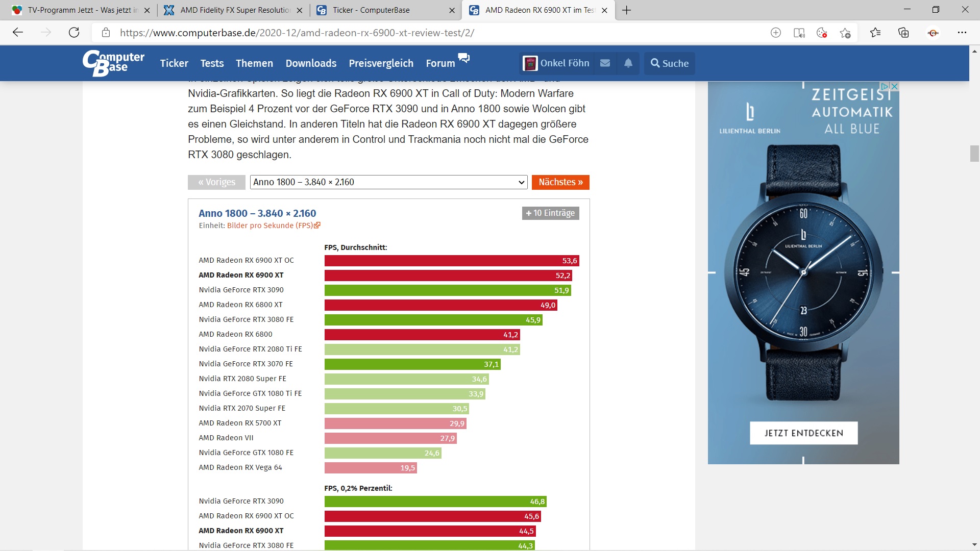Open the Suche search button

click(x=669, y=63)
